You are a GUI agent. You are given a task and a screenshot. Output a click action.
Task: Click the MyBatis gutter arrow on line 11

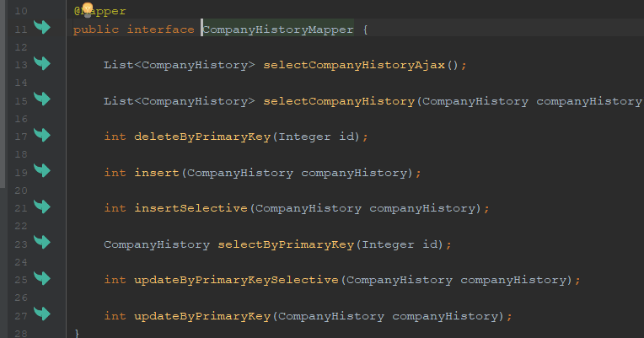(42, 27)
